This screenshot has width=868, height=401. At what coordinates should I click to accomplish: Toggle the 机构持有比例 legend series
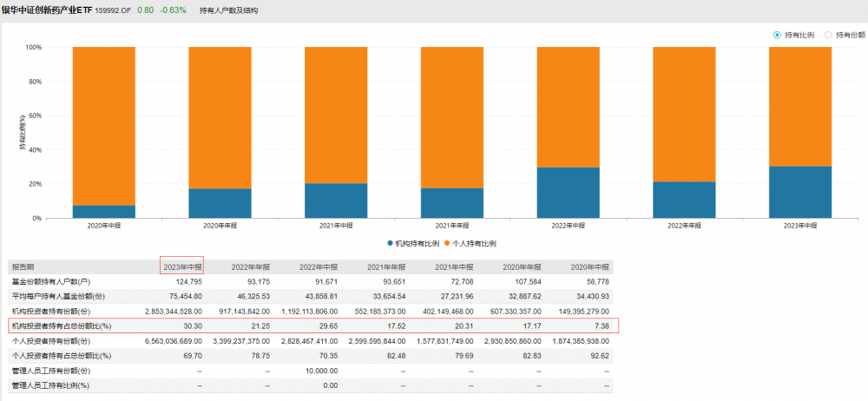click(415, 244)
